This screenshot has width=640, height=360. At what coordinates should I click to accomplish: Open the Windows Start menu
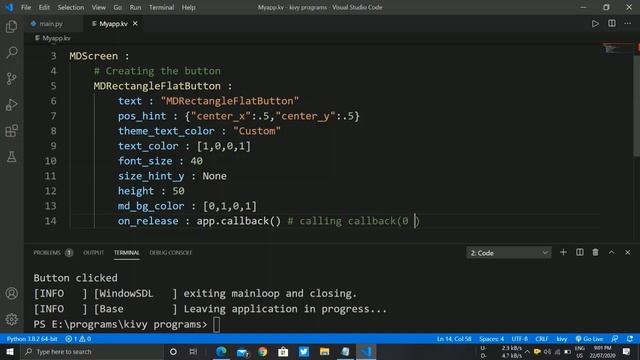pos(10,351)
